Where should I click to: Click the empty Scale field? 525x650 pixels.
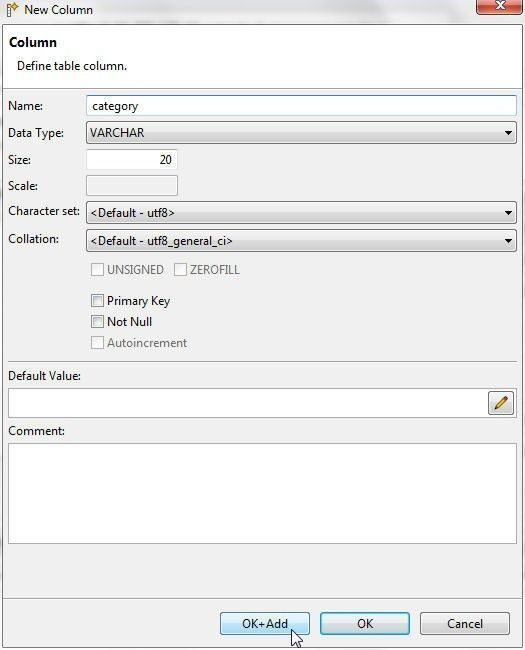click(132, 186)
